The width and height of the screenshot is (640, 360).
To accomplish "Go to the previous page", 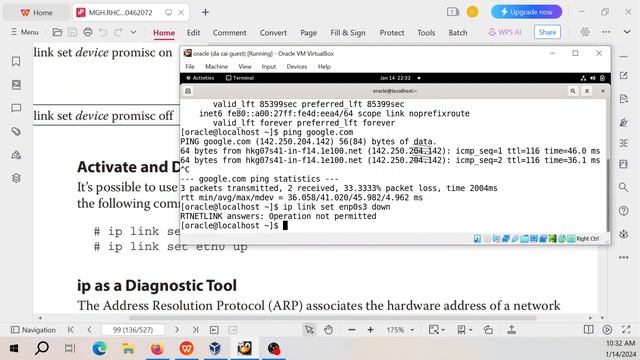I will 89,330.
